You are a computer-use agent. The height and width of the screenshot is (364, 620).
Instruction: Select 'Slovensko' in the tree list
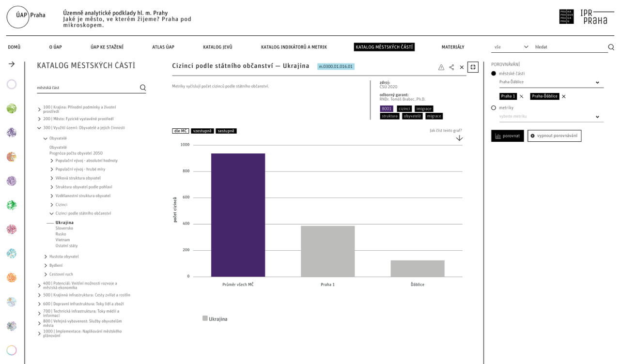(x=64, y=228)
